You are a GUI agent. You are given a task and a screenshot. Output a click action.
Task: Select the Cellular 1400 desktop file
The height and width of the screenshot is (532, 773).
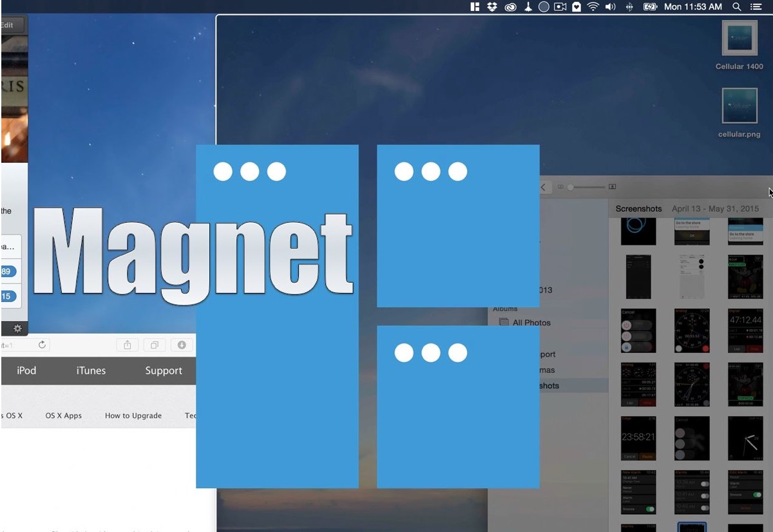pyautogui.click(x=740, y=45)
